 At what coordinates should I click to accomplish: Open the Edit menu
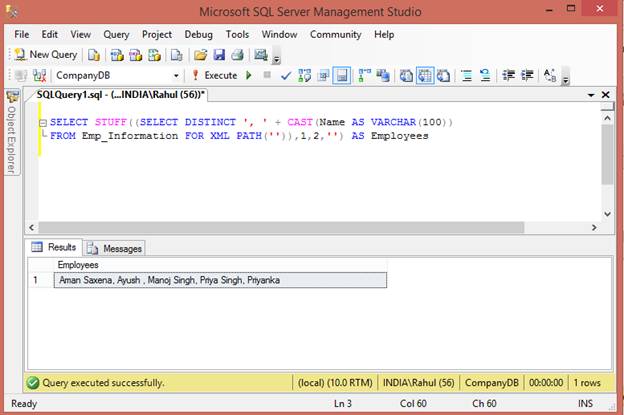50,35
